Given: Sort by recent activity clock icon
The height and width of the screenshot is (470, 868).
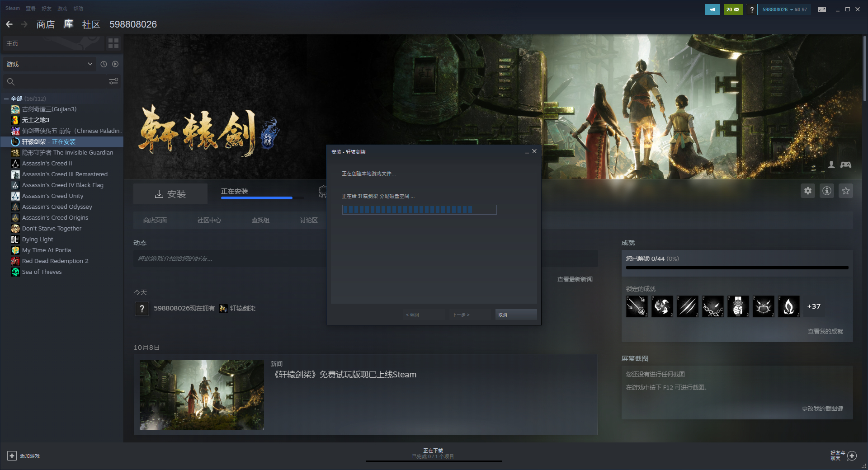Looking at the screenshot, I should click(x=104, y=64).
